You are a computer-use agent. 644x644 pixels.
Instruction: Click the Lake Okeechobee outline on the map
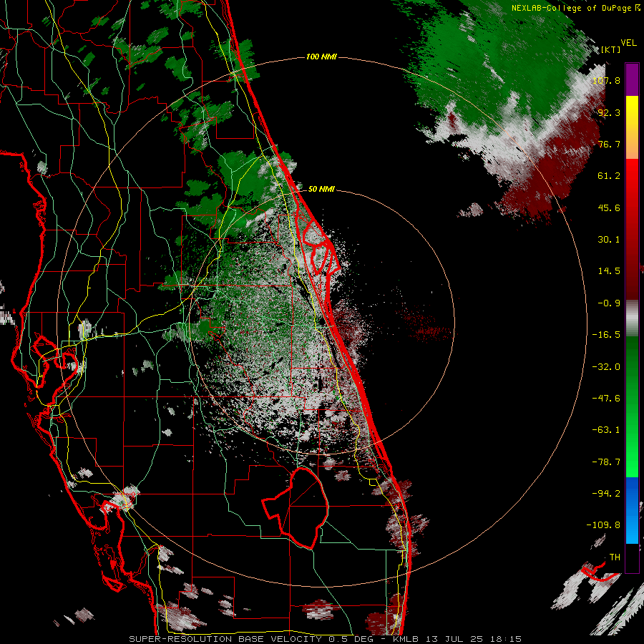[x=296, y=507]
